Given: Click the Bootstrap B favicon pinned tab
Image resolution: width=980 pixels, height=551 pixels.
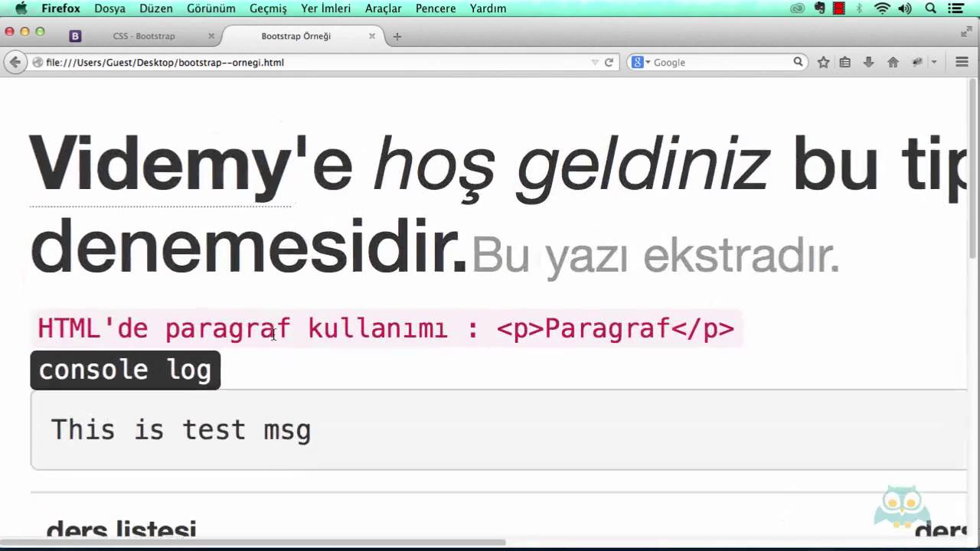Looking at the screenshot, I should click(75, 36).
